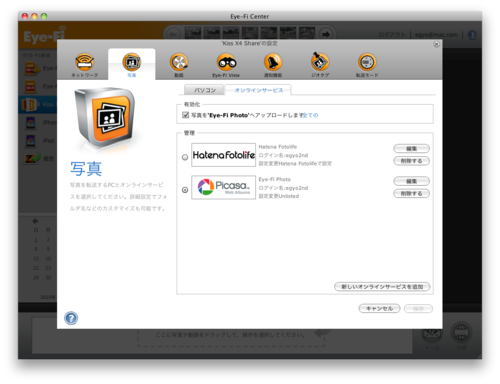Click 新しいオンラインサービスを追加 button
The image size is (500, 384).
(x=382, y=287)
